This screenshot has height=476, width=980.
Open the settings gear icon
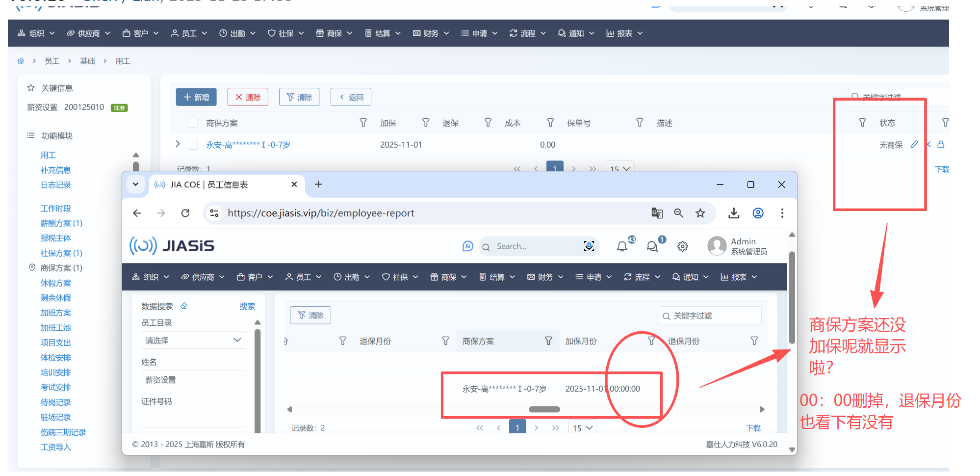682,246
